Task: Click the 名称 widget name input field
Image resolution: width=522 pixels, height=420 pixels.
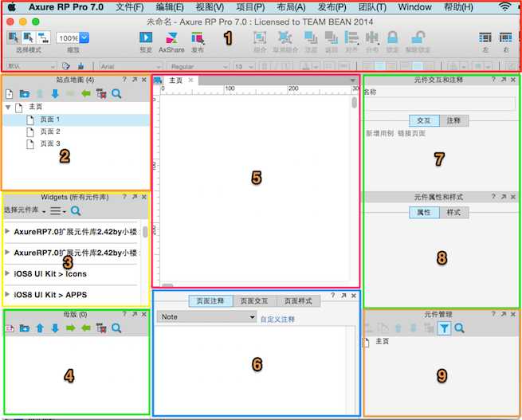Action: pos(441,104)
